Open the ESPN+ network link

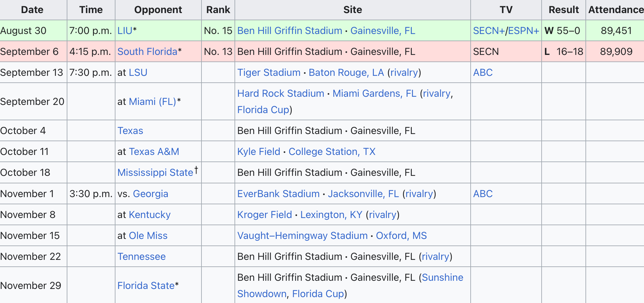524,31
